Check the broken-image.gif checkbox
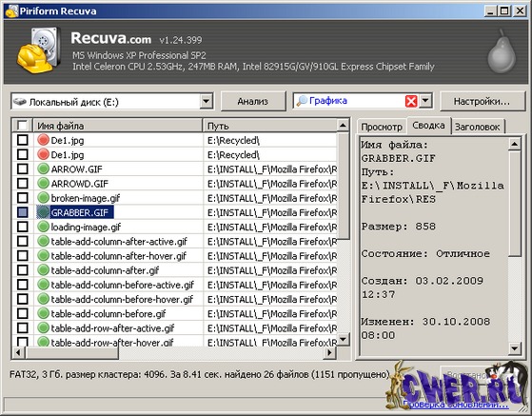This screenshot has height=416, width=532. pos(23,197)
